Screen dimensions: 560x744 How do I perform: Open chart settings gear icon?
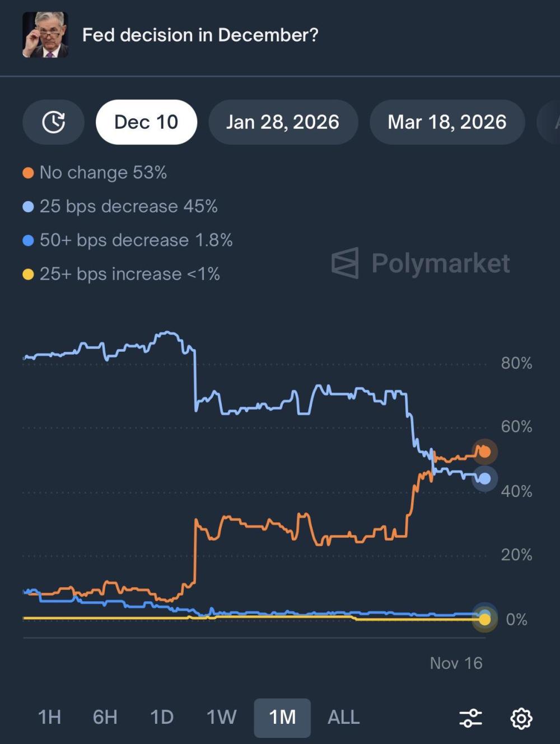(x=521, y=718)
